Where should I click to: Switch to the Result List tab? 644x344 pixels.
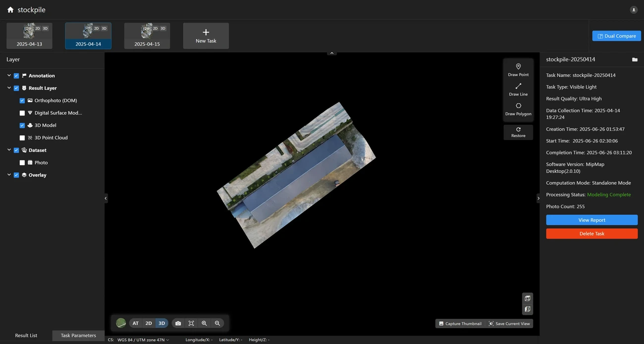click(x=26, y=336)
